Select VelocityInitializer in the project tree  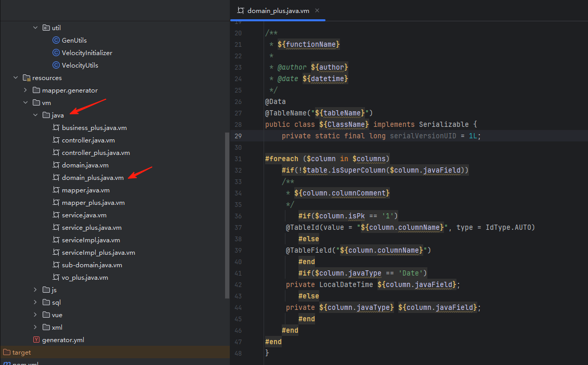[x=87, y=53]
